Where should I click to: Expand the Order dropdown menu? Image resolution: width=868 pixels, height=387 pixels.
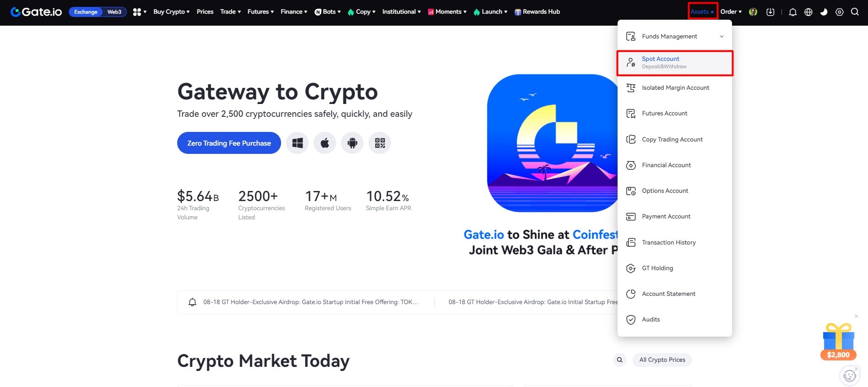(731, 12)
